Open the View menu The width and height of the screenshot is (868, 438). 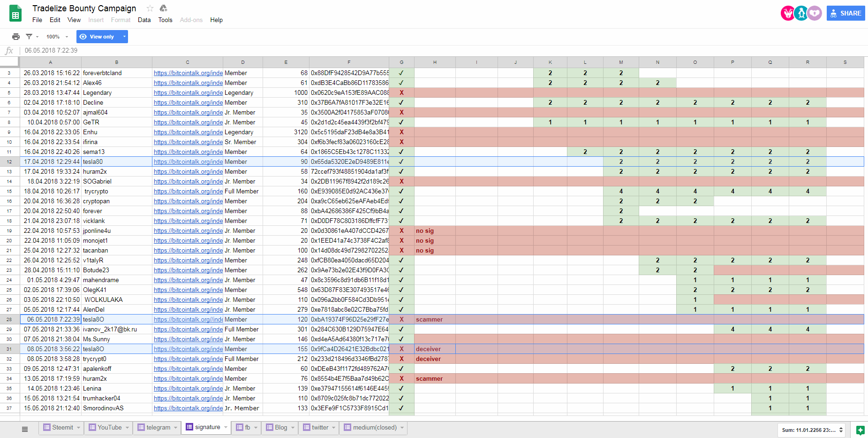[x=74, y=20]
